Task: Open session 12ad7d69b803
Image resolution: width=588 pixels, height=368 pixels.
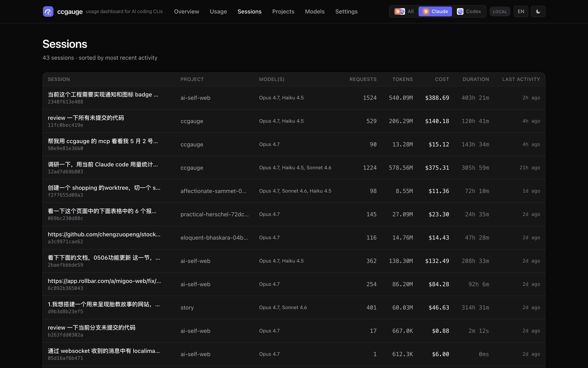Action: click(294, 168)
